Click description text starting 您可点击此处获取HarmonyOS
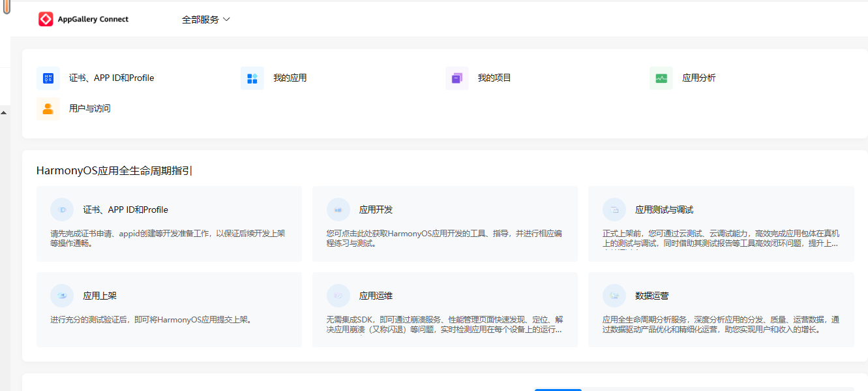The height and width of the screenshot is (391, 868). coord(444,238)
